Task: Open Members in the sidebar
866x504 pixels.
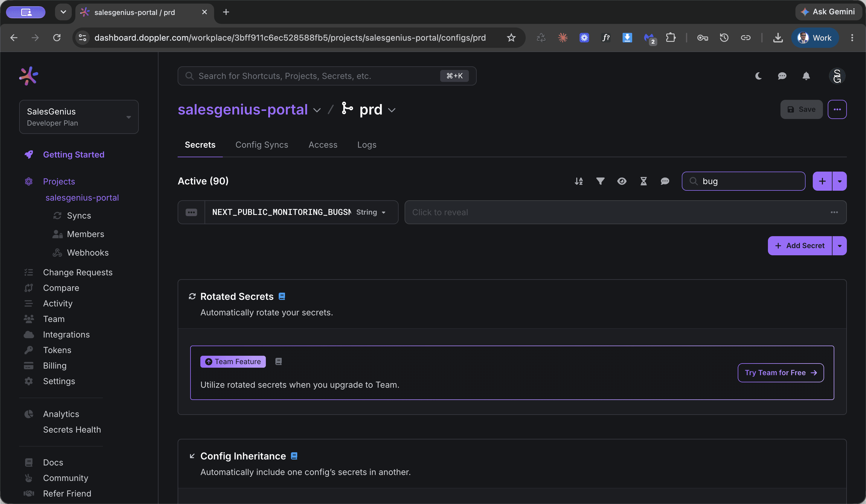Action: click(86, 234)
